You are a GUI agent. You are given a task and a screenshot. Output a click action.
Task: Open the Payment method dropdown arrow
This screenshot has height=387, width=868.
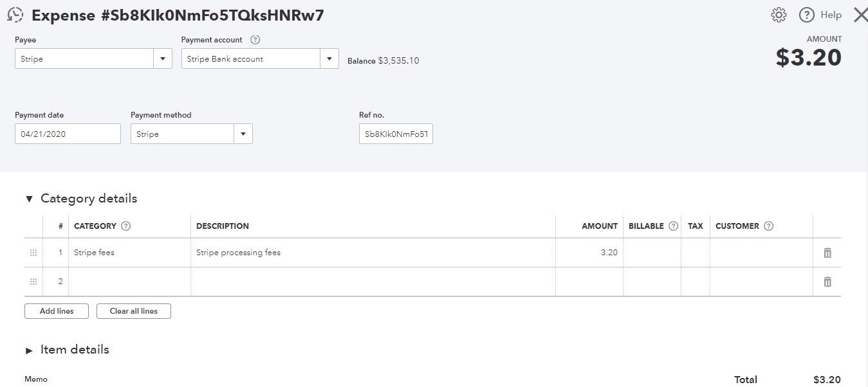(x=243, y=134)
